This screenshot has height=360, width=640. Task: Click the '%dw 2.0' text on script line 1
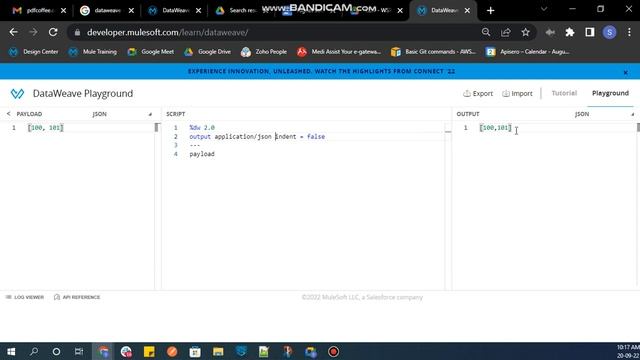[x=202, y=128]
